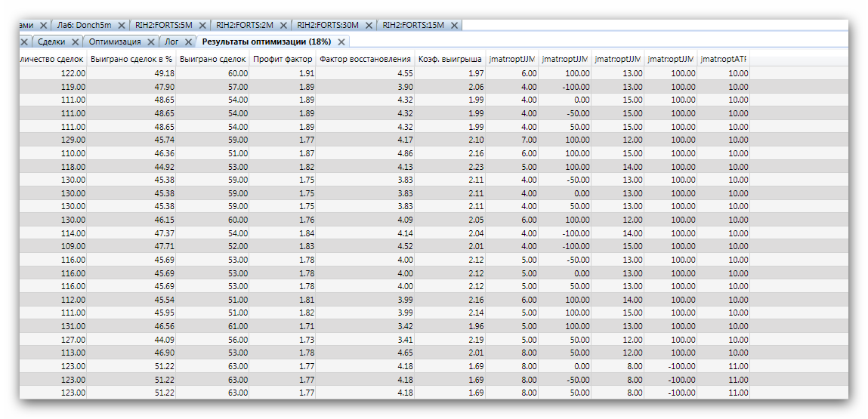Select the 47.90 win percent cell
Image resolution: width=868 pixels, height=419 pixels.
tap(131, 86)
